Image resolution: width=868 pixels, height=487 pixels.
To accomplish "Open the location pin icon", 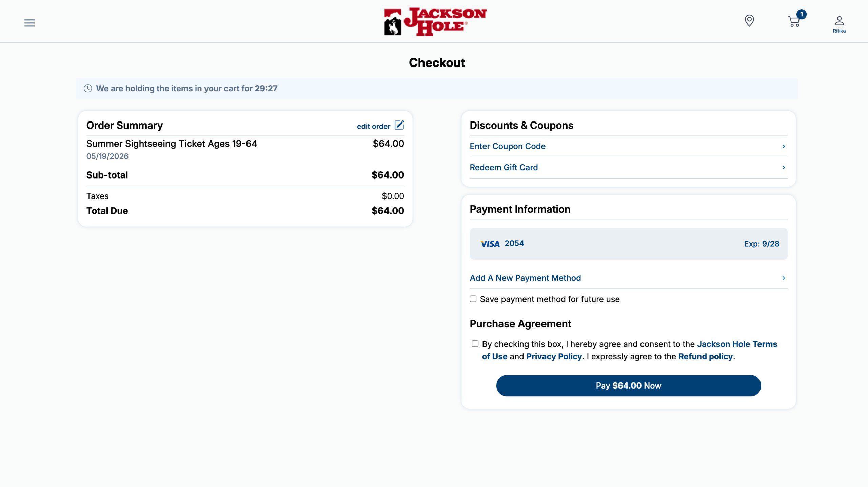I will [x=749, y=21].
